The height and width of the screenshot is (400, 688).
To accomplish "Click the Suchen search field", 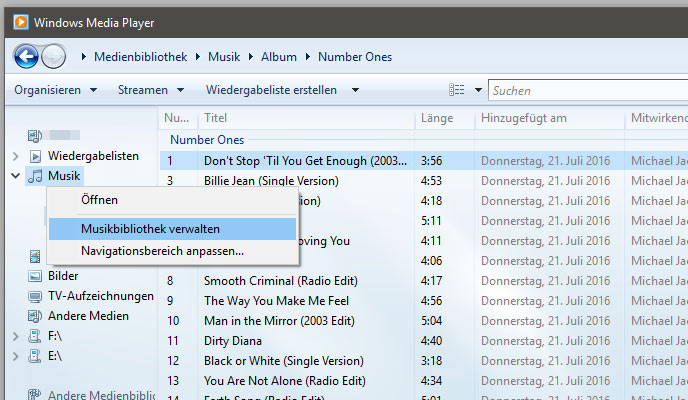I will coord(588,90).
